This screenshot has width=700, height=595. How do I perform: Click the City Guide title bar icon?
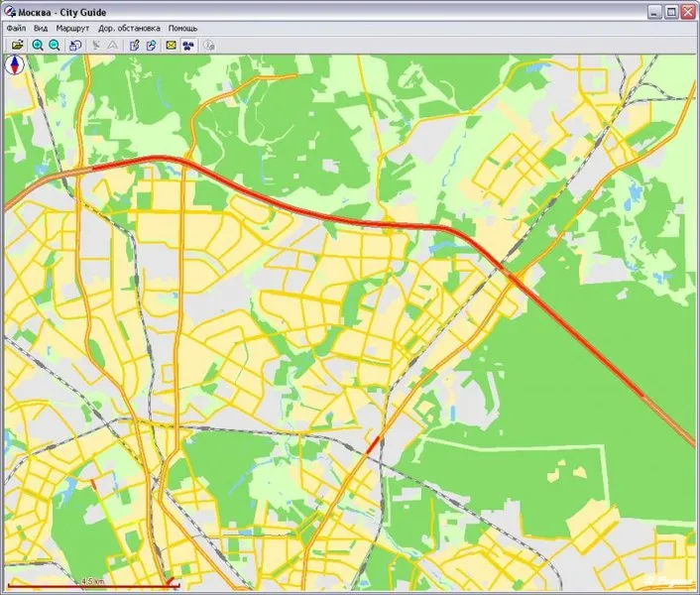[10, 12]
